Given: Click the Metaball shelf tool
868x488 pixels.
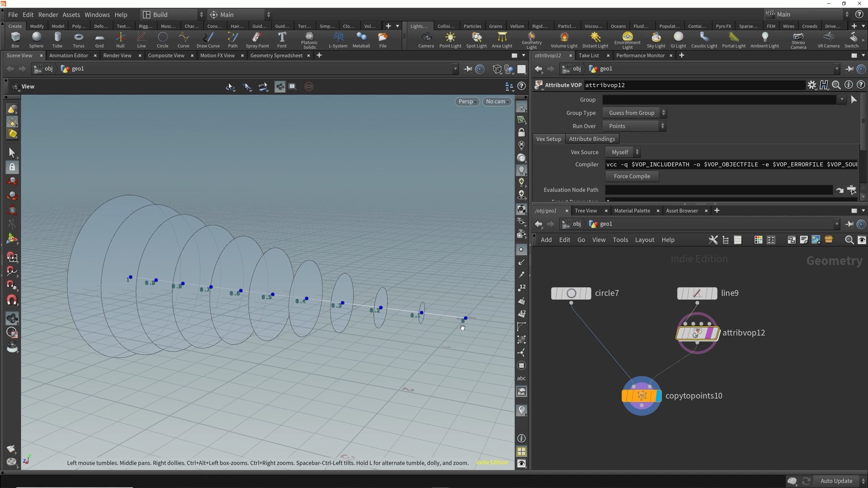Looking at the screenshot, I should point(361,40).
